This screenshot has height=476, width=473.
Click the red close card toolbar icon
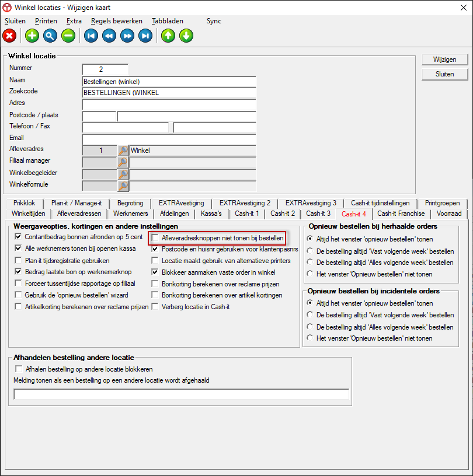click(x=9, y=36)
